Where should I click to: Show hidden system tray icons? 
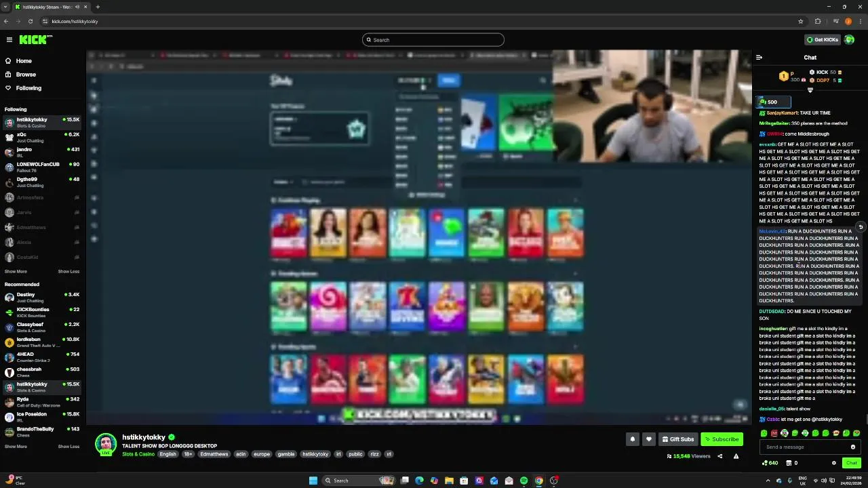click(x=767, y=481)
